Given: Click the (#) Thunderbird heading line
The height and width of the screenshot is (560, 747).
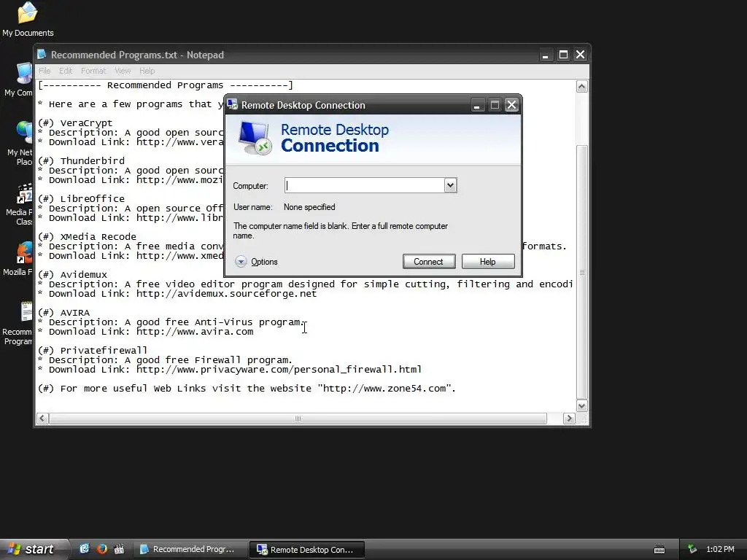Looking at the screenshot, I should point(82,161).
